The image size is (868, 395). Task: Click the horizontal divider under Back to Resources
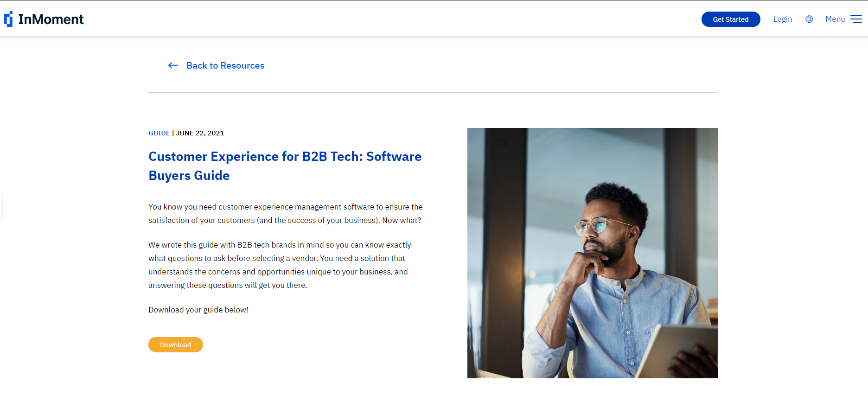point(433,92)
